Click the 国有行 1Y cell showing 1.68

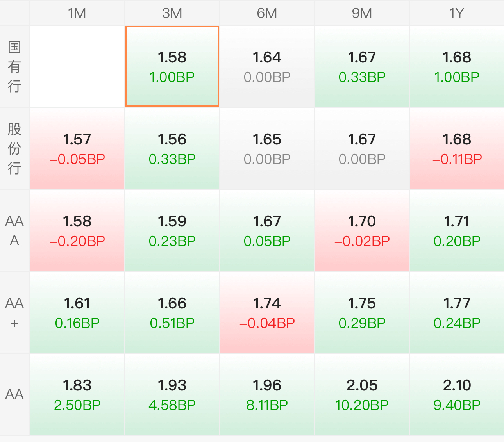tap(457, 66)
